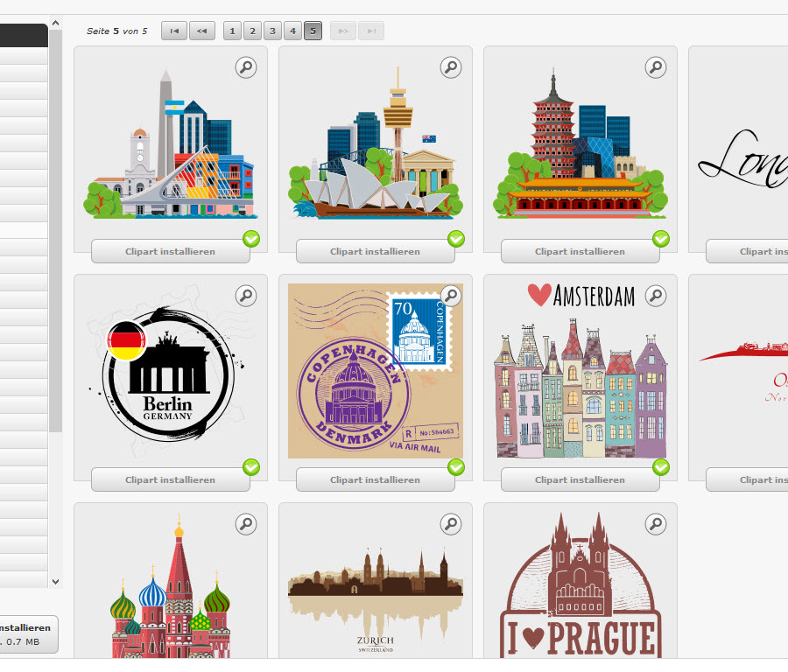Zoom the Buenos Aires skyline clipart preview
This screenshot has height=672, width=788.
[x=246, y=67]
